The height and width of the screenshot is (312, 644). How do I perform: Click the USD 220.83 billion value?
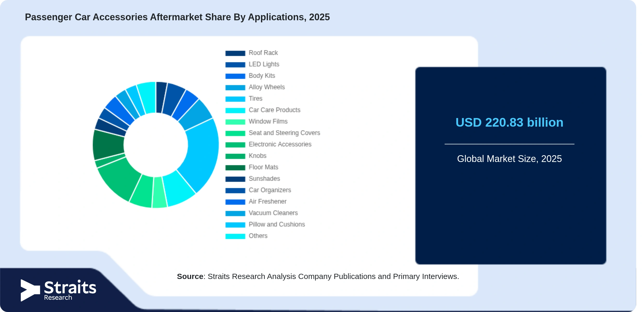tap(509, 122)
